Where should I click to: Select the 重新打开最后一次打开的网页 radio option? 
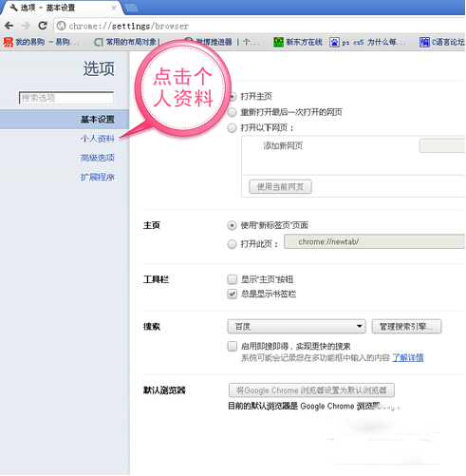point(233,112)
